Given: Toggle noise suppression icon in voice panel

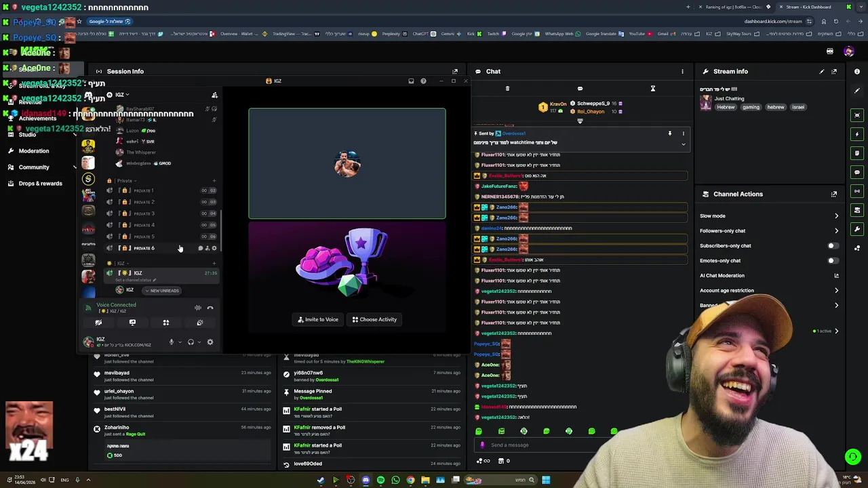Looking at the screenshot, I should pos(198,308).
